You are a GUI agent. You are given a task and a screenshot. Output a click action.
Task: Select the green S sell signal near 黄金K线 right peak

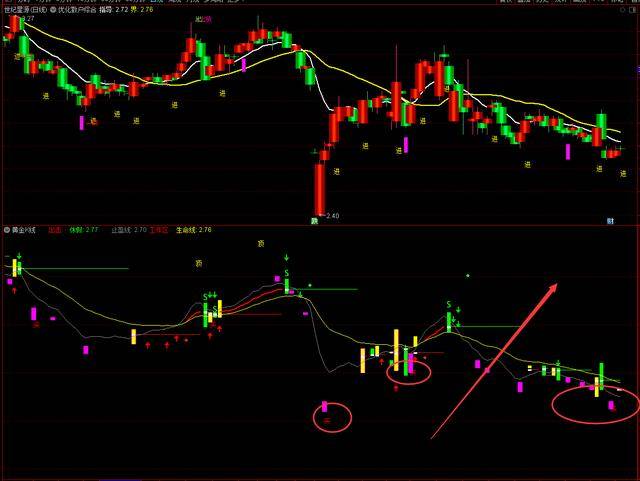pyautogui.click(x=449, y=305)
